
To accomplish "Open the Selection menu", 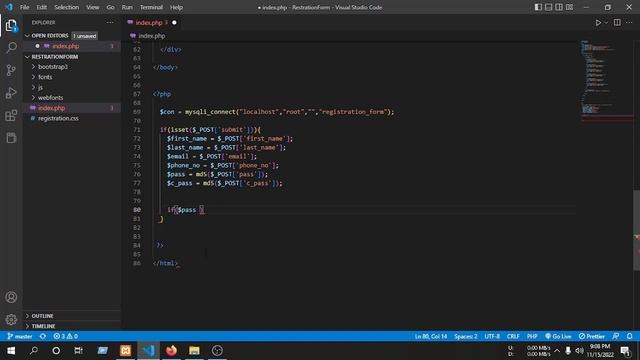I will 67,7.
